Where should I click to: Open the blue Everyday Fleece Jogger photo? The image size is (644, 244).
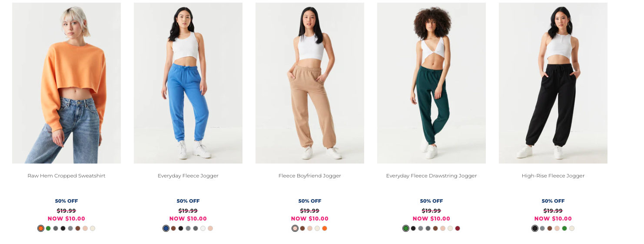click(x=188, y=83)
